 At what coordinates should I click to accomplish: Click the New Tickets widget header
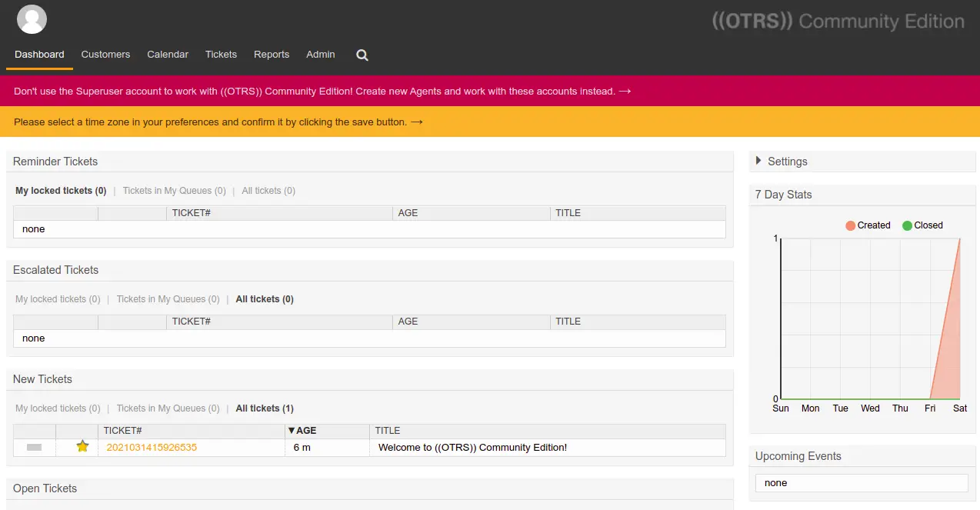[x=369, y=379]
